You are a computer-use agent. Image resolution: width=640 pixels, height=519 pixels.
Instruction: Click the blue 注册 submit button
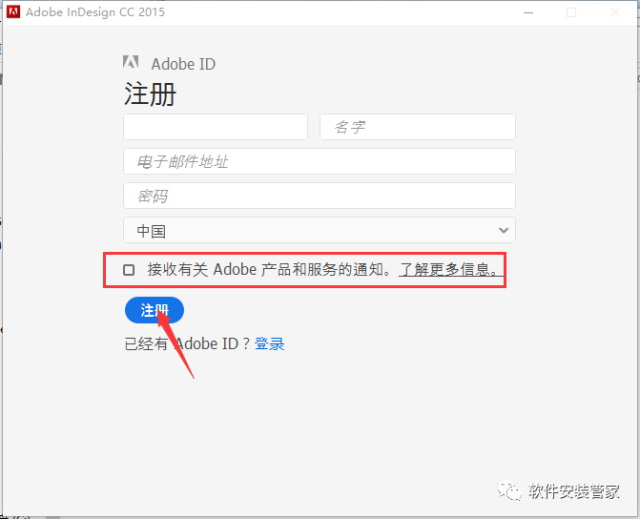point(154,310)
